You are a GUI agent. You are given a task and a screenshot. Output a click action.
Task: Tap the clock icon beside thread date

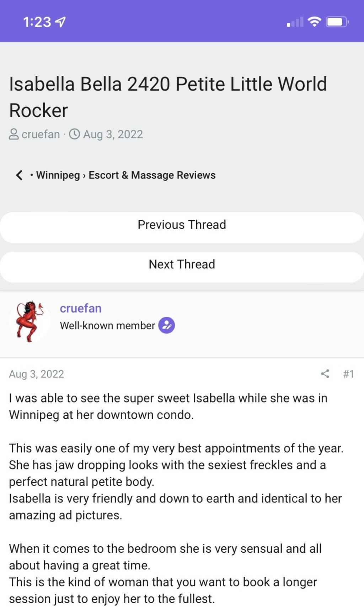[x=74, y=134]
